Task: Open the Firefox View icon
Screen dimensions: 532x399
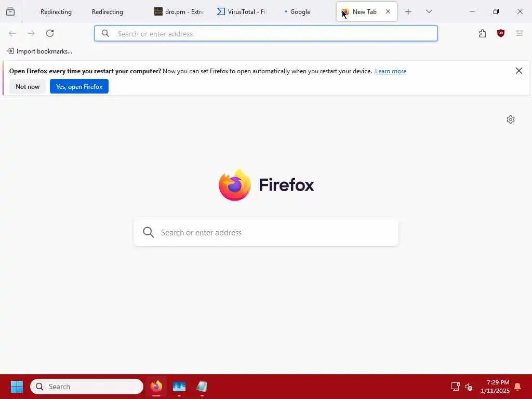Action: pos(10,11)
